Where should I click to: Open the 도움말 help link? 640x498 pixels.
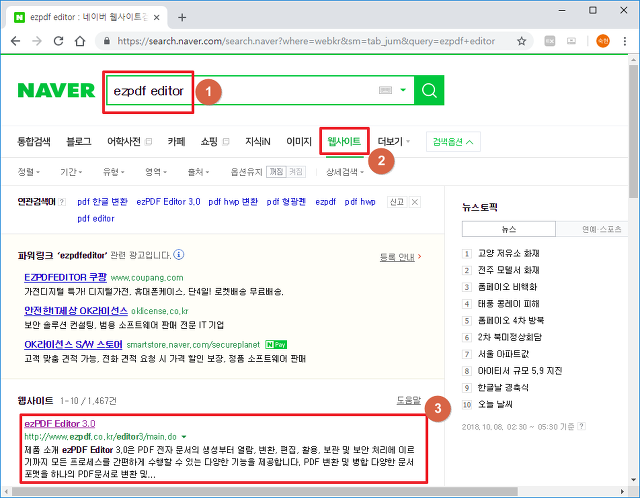[409, 400]
